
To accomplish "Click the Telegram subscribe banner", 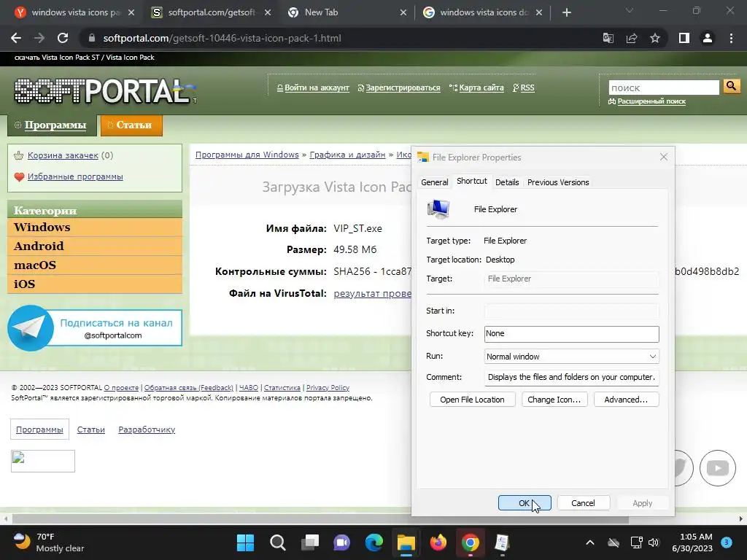I will [x=95, y=328].
